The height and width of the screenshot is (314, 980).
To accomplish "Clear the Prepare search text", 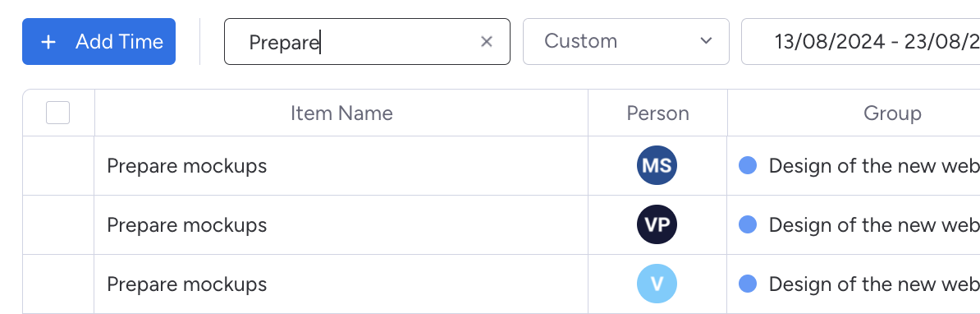I will point(486,42).
